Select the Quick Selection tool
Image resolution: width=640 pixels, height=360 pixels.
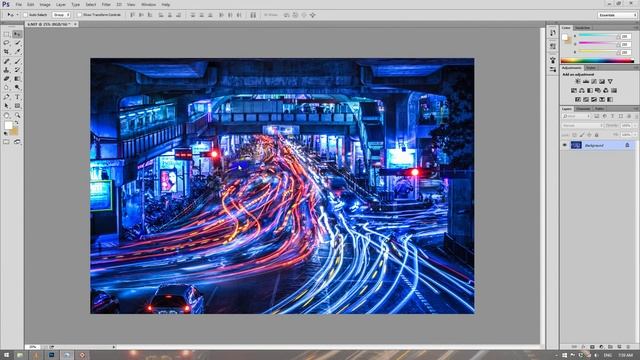pos(17,43)
